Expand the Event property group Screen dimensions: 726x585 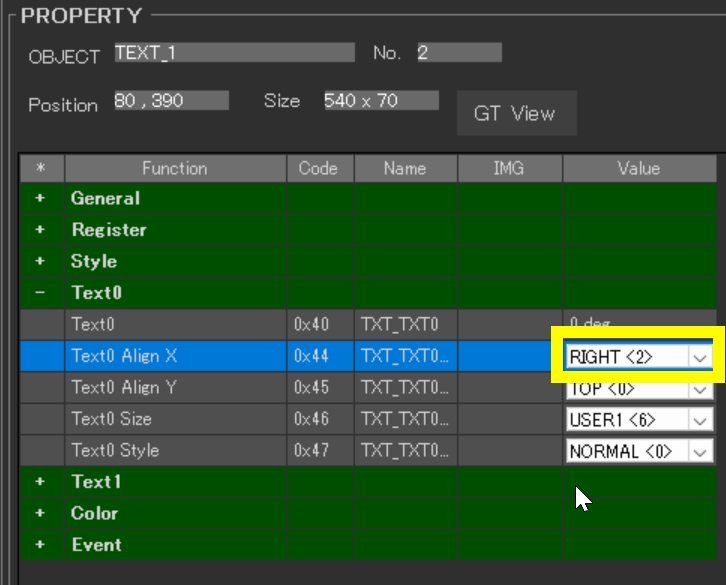pos(41,545)
